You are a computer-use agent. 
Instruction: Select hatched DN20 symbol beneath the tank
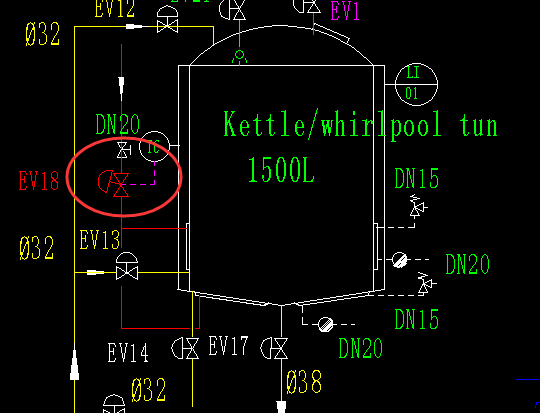point(325,324)
